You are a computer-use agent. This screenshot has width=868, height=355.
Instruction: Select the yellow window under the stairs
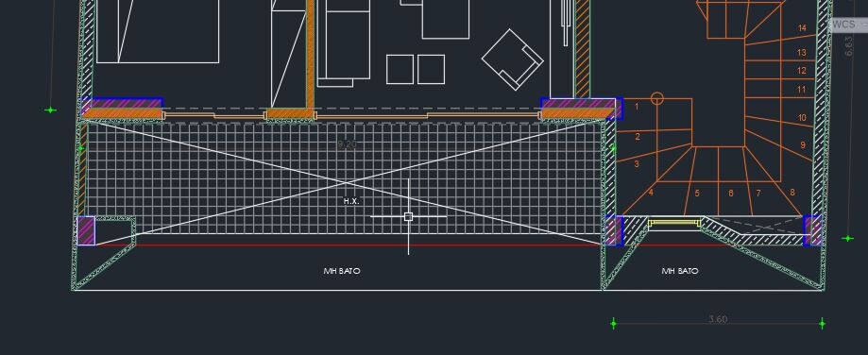pyautogui.click(x=673, y=223)
